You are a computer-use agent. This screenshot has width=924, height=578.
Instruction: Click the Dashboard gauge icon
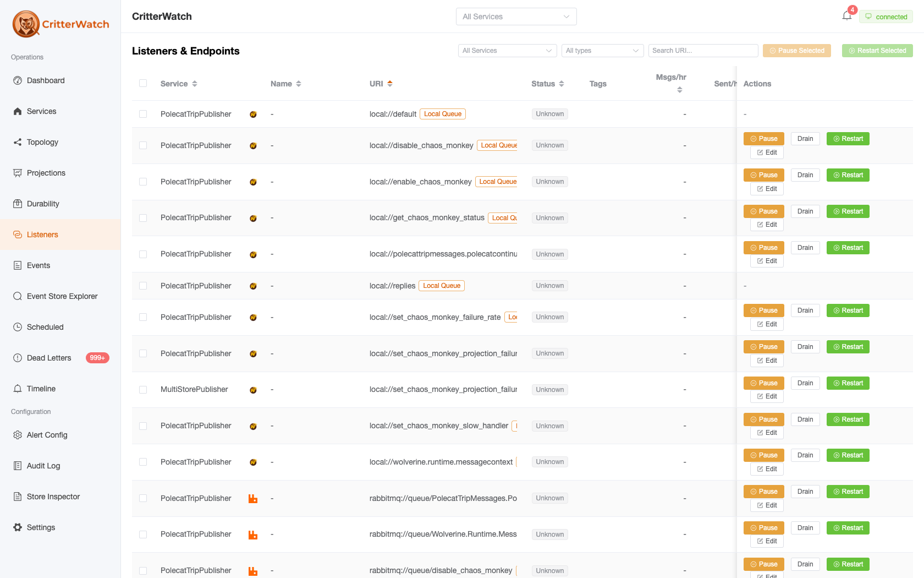(x=18, y=80)
